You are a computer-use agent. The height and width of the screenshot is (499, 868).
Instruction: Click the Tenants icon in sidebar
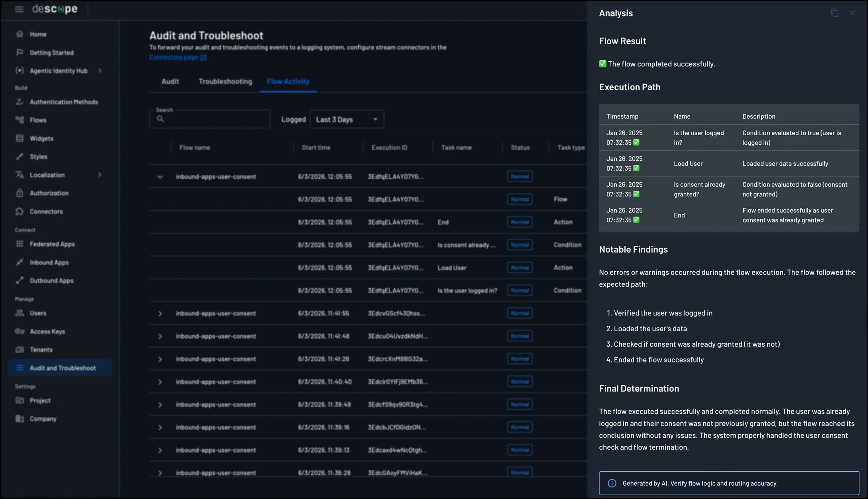pyautogui.click(x=20, y=350)
